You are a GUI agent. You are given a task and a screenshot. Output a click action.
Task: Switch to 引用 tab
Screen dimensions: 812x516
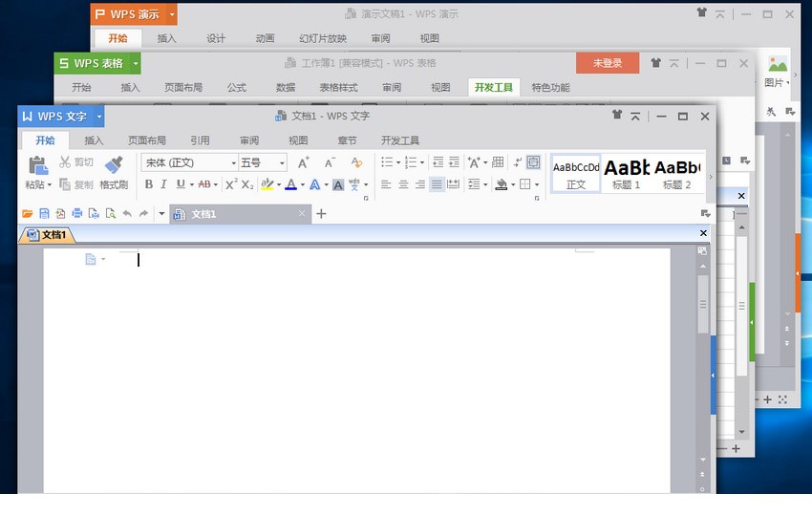200,140
